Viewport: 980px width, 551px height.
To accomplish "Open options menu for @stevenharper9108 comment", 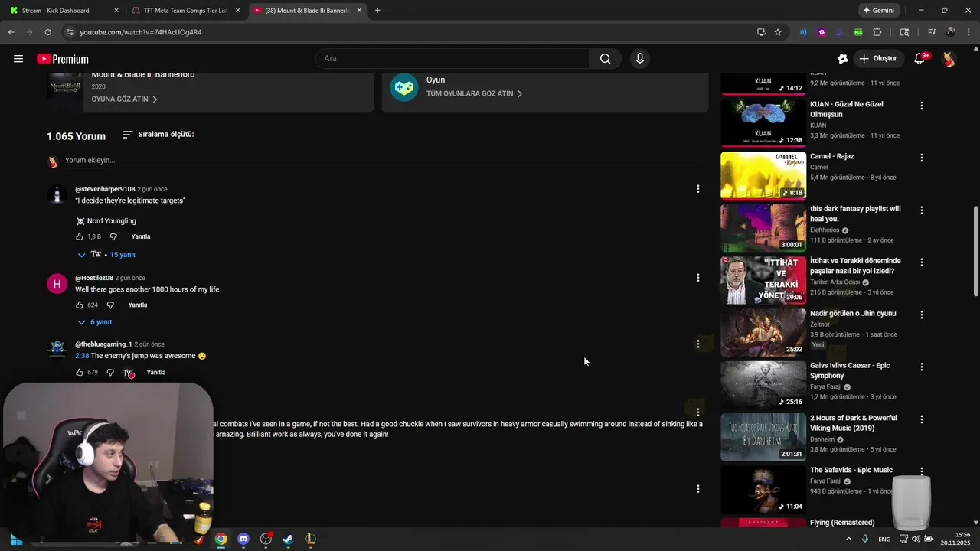I will [x=697, y=189].
